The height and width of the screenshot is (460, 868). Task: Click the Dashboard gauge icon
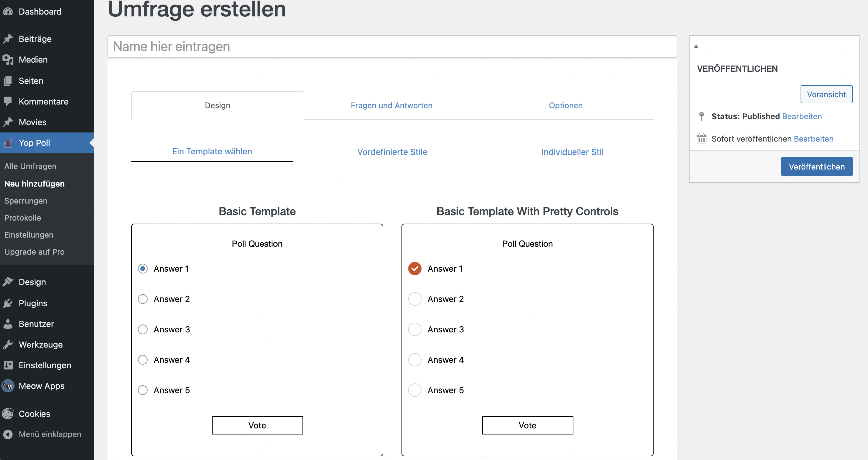pos(8,12)
